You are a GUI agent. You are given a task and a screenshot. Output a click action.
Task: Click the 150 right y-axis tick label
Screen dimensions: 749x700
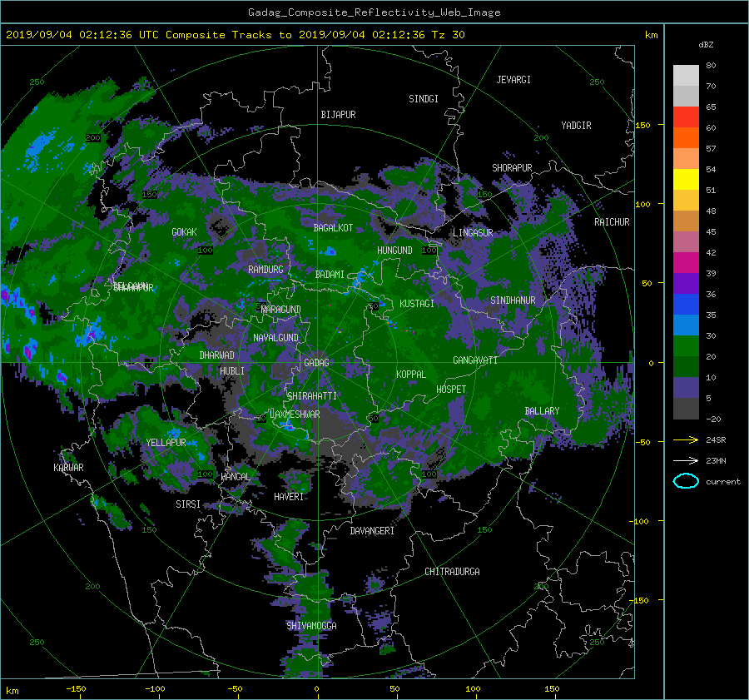[642, 125]
